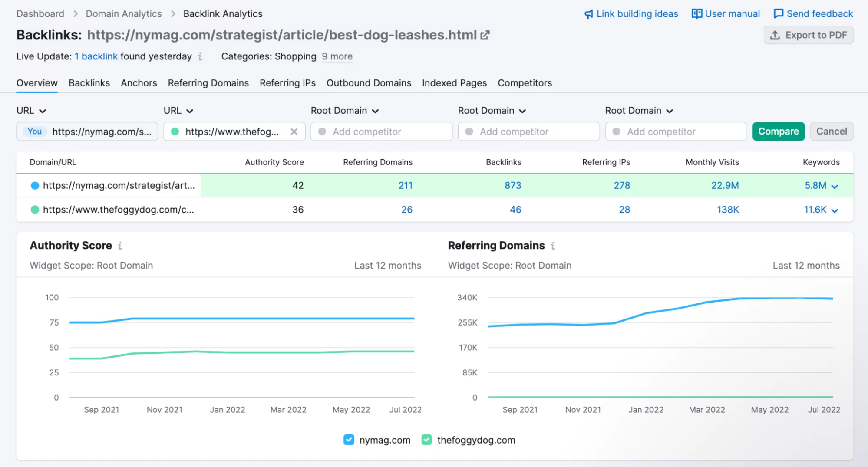
Task: Click the Cancel button
Action: pyautogui.click(x=832, y=132)
